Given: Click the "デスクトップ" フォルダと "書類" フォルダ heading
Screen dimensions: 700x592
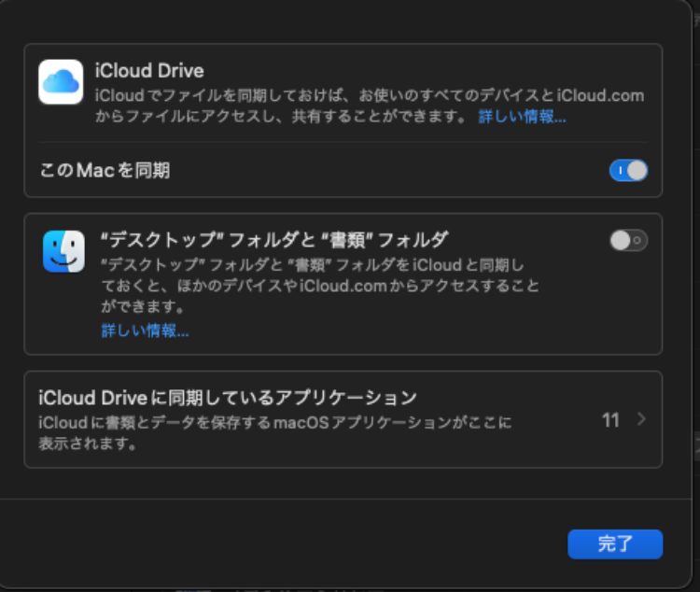Looking at the screenshot, I should click(x=274, y=240).
